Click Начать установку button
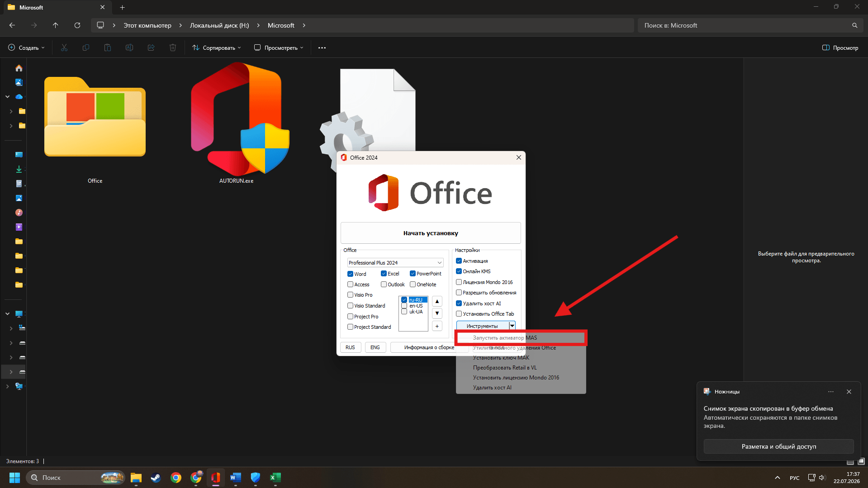 [x=431, y=233]
